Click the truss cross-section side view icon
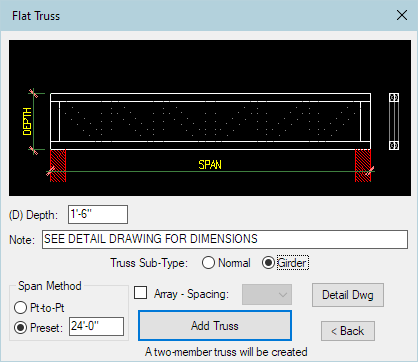 click(394, 121)
